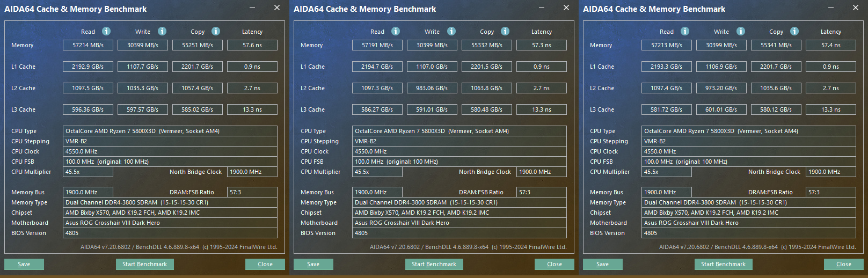Image resolution: width=868 pixels, height=278 pixels.
Task: Click the 2201.5 GB/s L1 cache copy value
Action: point(487,67)
